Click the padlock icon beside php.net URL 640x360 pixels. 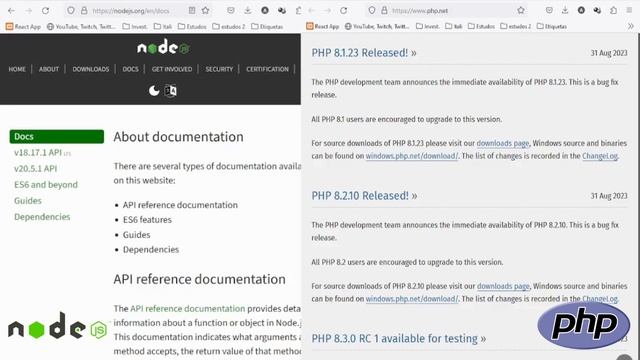tap(384, 11)
